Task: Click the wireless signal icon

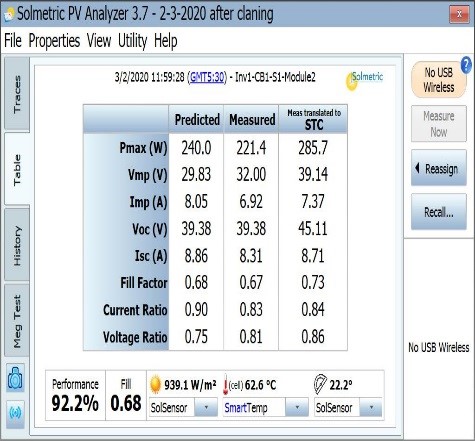Action: [x=15, y=413]
